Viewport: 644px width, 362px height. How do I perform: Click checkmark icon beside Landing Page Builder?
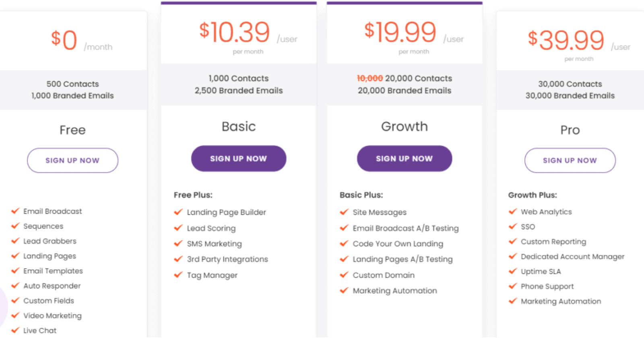point(178,212)
